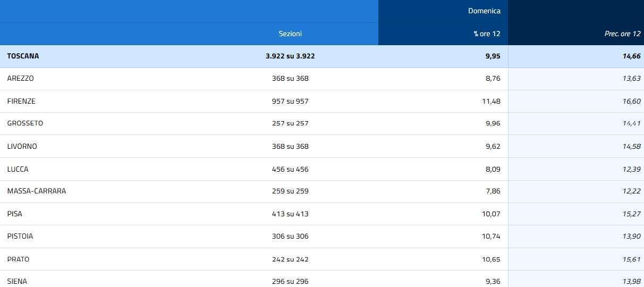
Task: Select the 3.922 su 3.922 sections cell
Action: 290,56
